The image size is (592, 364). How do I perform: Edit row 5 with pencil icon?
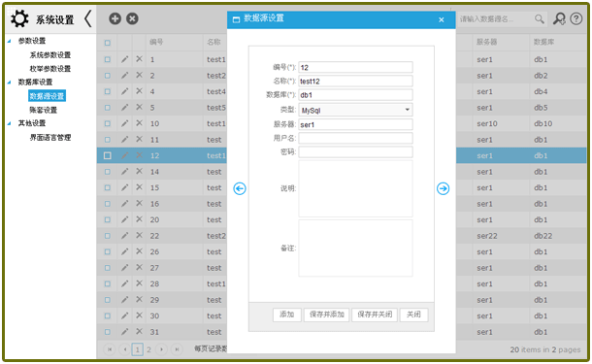[124, 107]
